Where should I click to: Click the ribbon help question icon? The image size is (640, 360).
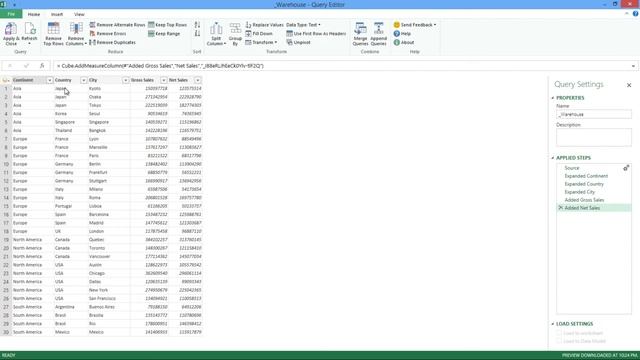636,14
